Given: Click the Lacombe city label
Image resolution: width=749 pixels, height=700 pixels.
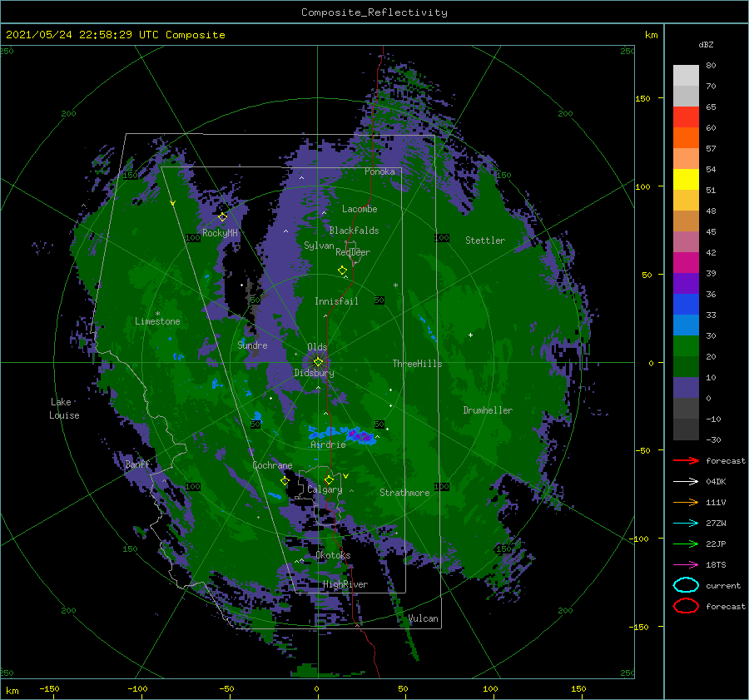Looking at the screenshot, I should pyautogui.click(x=360, y=209).
